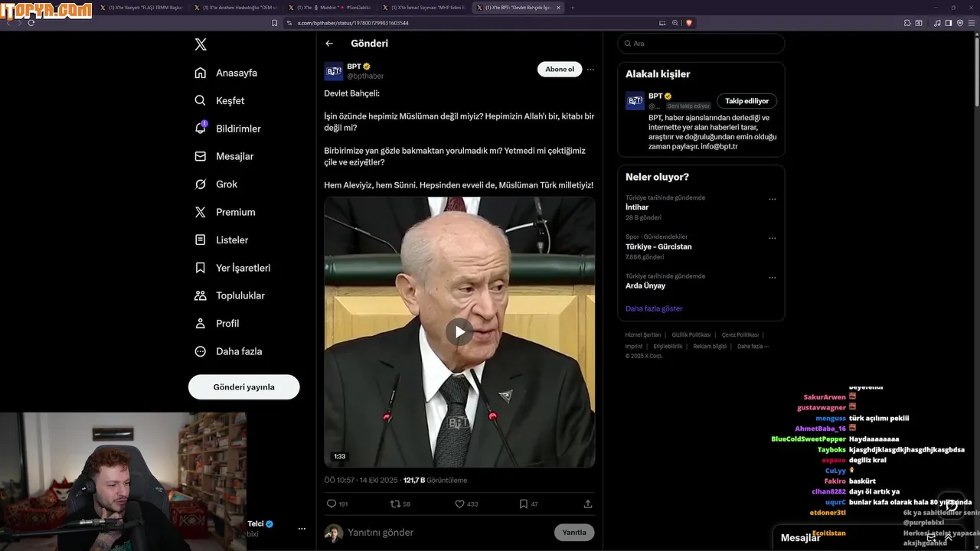
Task: Switch to the İsmail Saymaz browser tab
Action: pos(423,8)
